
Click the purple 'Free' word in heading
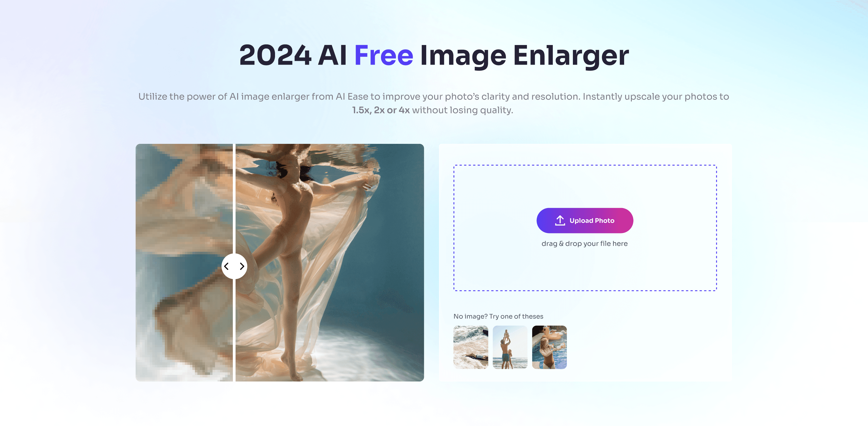pos(384,55)
